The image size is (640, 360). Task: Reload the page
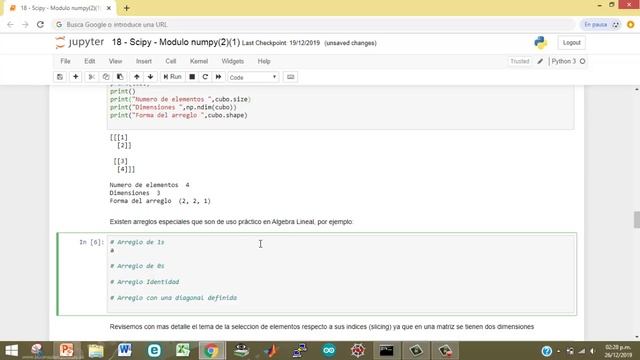[x=40, y=24]
